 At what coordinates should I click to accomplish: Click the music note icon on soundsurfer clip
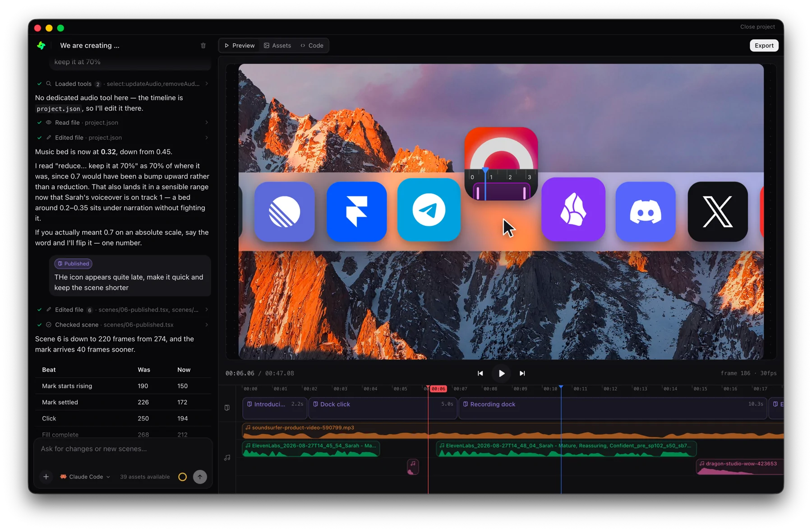[x=248, y=428]
